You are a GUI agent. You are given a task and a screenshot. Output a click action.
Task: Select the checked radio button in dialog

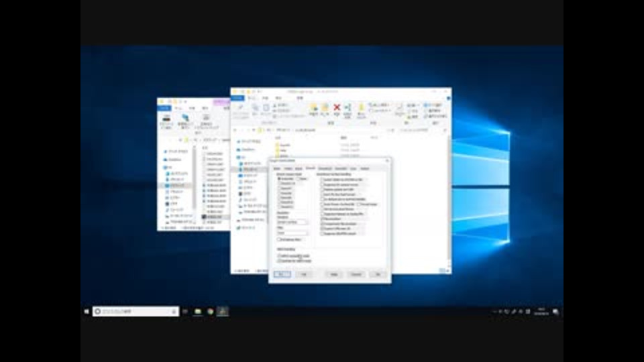pyautogui.click(x=279, y=179)
